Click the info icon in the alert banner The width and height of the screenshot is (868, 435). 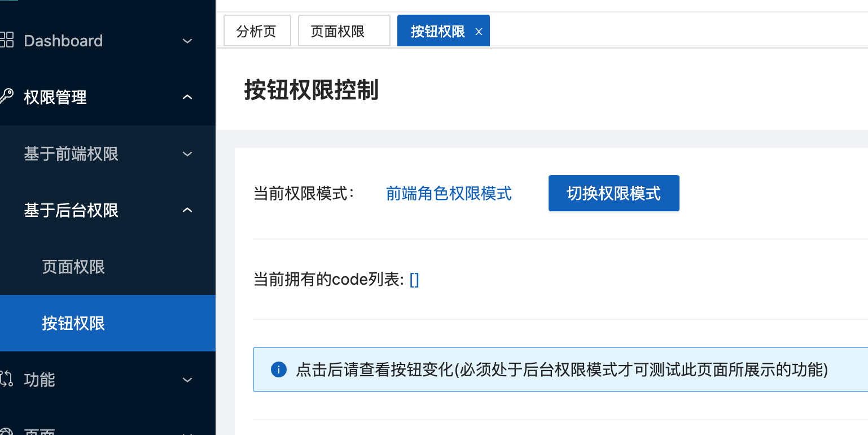pos(279,369)
